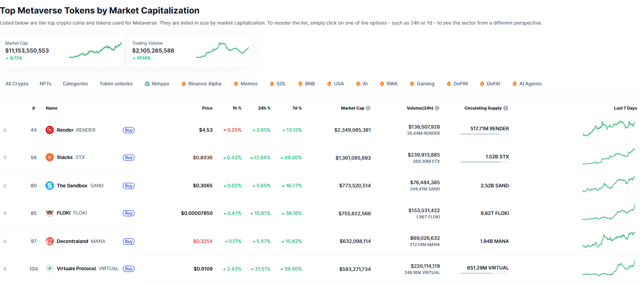Sort table by 24h % column

[x=264, y=108]
